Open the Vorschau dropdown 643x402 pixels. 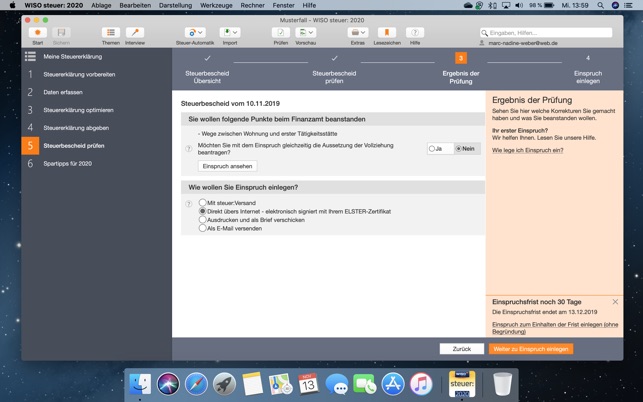click(306, 32)
